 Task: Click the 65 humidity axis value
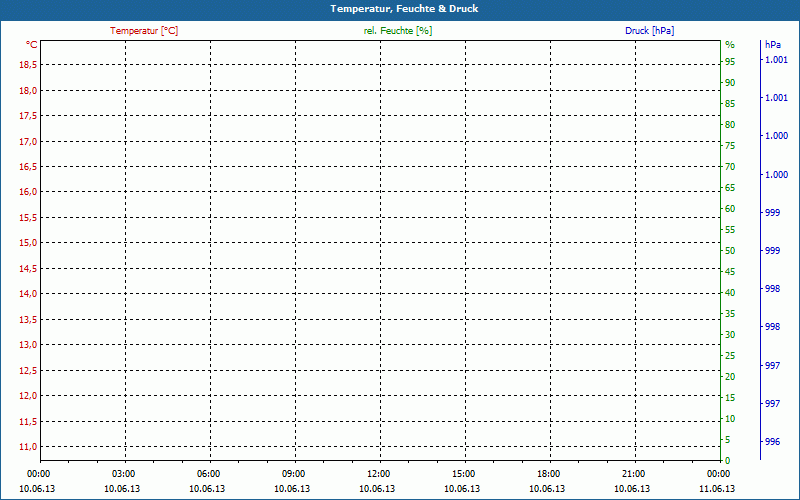click(x=730, y=188)
